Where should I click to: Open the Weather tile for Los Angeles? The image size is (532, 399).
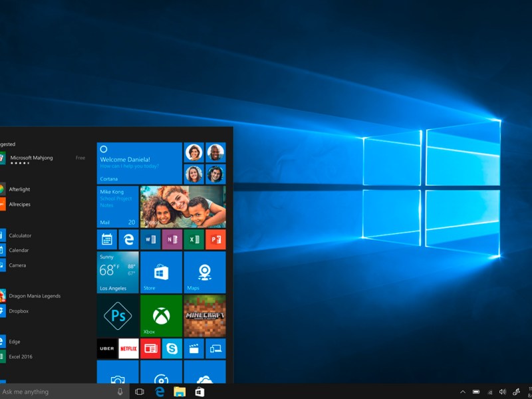(118, 272)
